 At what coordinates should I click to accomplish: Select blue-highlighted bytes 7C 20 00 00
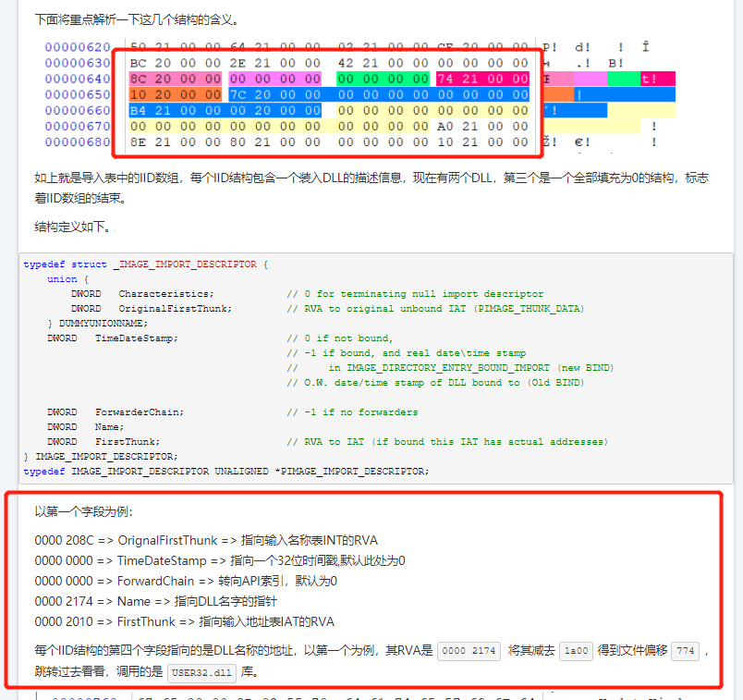click(274, 94)
